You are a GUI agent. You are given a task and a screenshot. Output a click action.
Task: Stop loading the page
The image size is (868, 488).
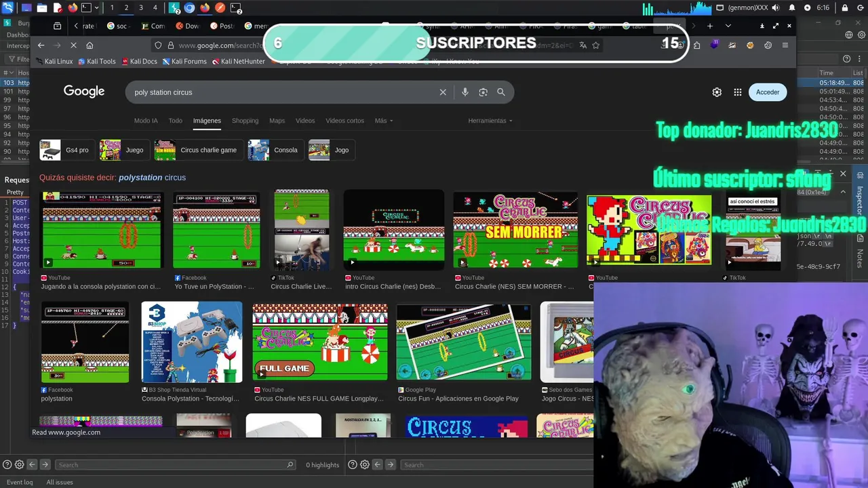coord(74,45)
